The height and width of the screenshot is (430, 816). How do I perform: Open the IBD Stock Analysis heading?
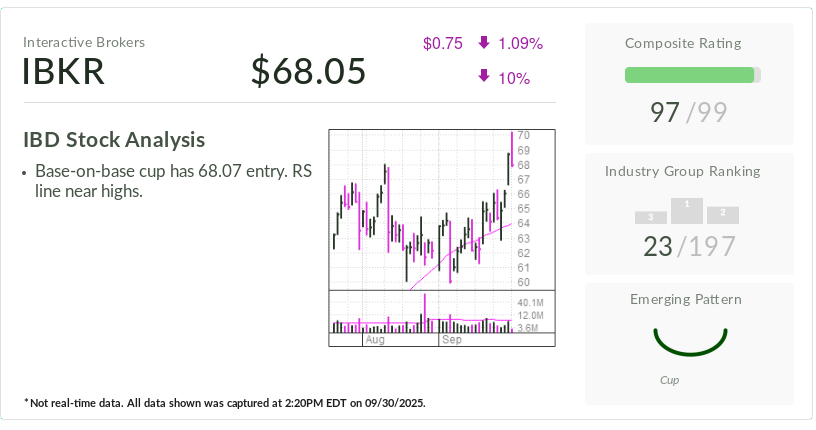coord(114,140)
